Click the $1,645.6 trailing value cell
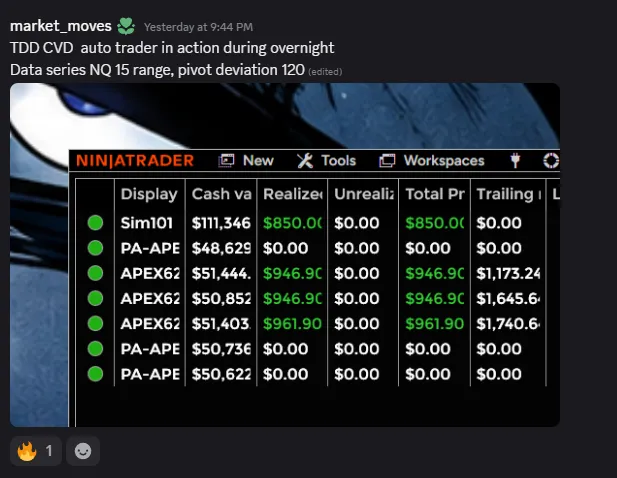617x478 pixels. pos(508,299)
